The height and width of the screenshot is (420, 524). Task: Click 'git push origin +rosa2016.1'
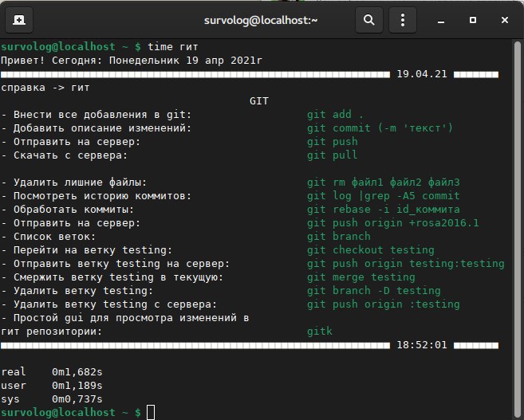[393, 222]
